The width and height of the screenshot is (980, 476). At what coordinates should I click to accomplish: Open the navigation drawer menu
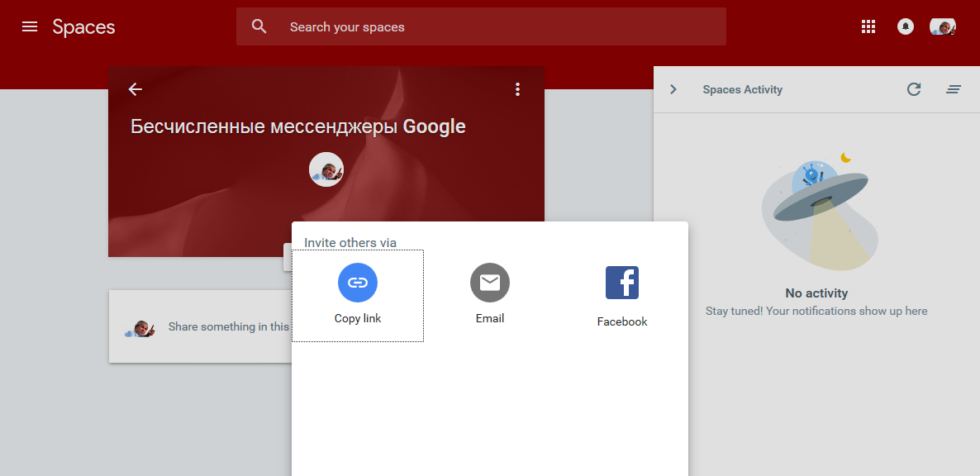tap(30, 26)
